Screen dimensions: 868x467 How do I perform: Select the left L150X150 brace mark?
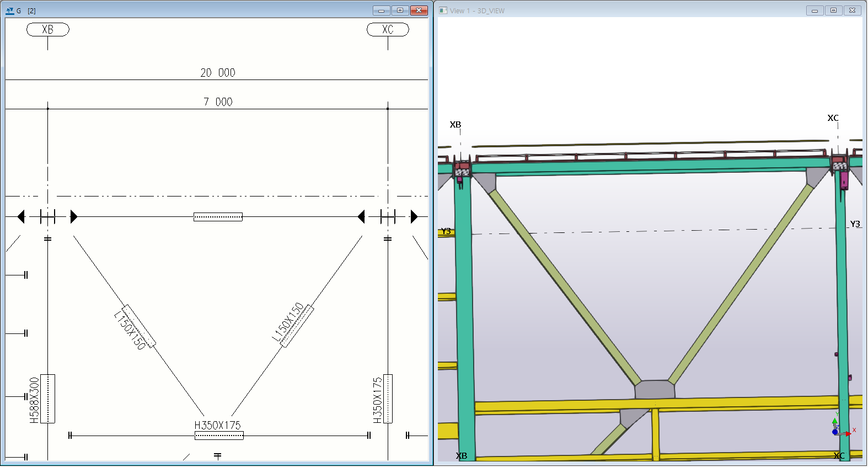click(130, 330)
